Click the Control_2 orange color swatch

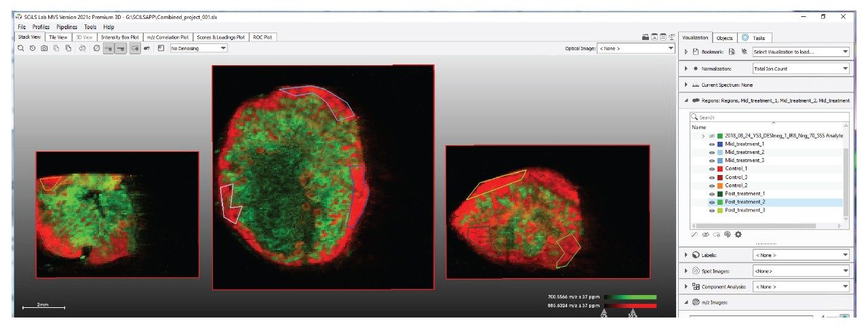point(721,185)
